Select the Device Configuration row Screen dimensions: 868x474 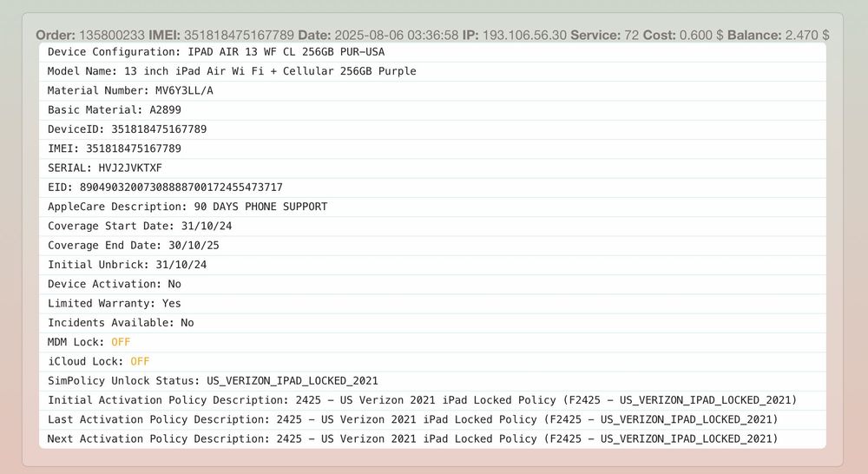pos(216,52)
